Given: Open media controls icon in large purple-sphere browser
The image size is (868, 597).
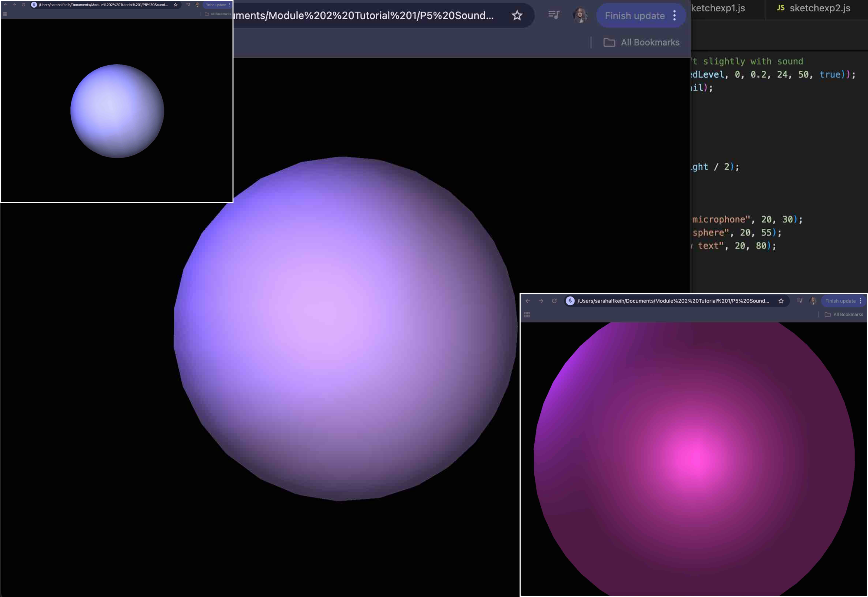Looking at the screenshot, I should (554, 15).
